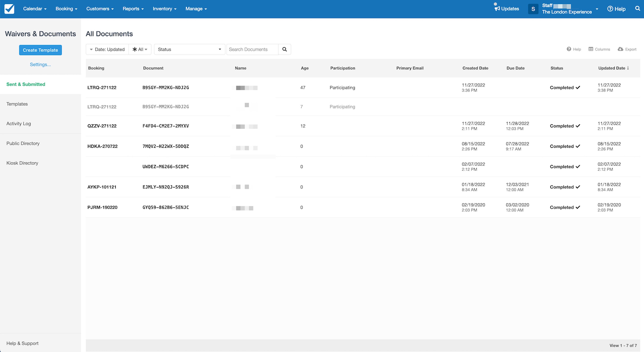Open document 7MQV2-H22WX-5DDQZ
Screen dimensions: 644x352
[x=166, y=146]
